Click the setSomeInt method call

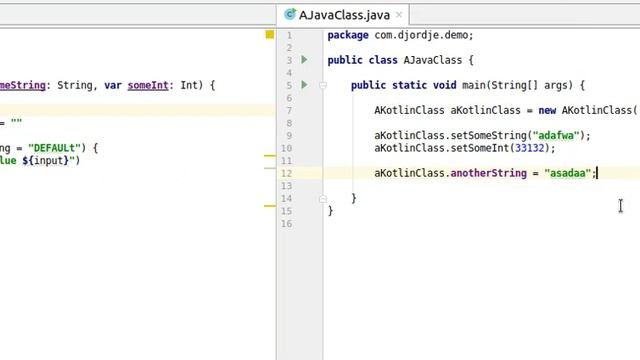click(480, 148)
